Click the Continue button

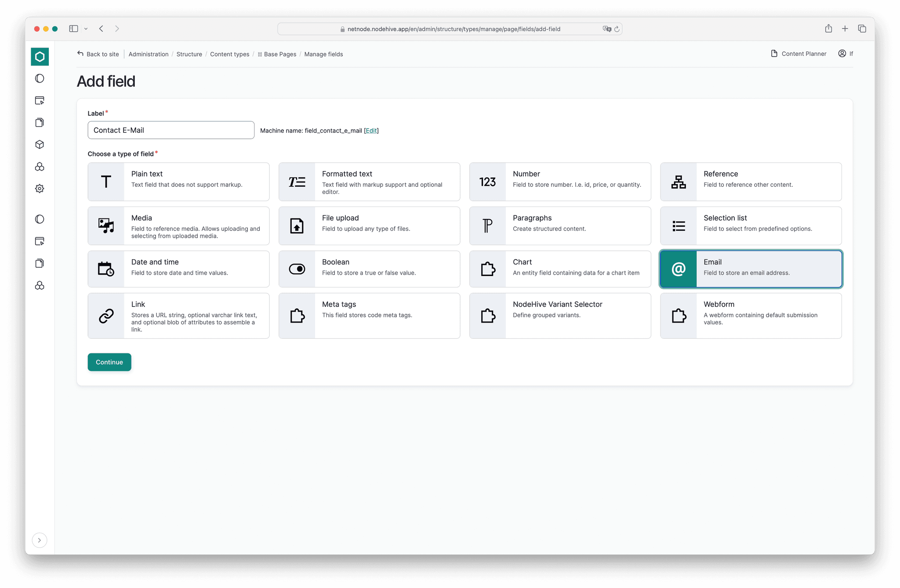tap(109, 362)
